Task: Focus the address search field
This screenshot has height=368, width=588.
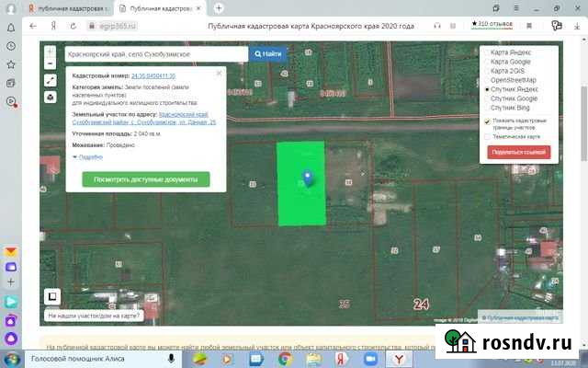Action: coord(156,54)
